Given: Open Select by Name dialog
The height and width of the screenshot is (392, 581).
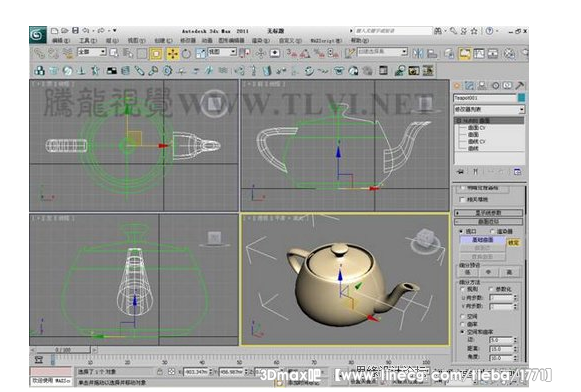Looking at the screenshot, I should pos(128,53).
